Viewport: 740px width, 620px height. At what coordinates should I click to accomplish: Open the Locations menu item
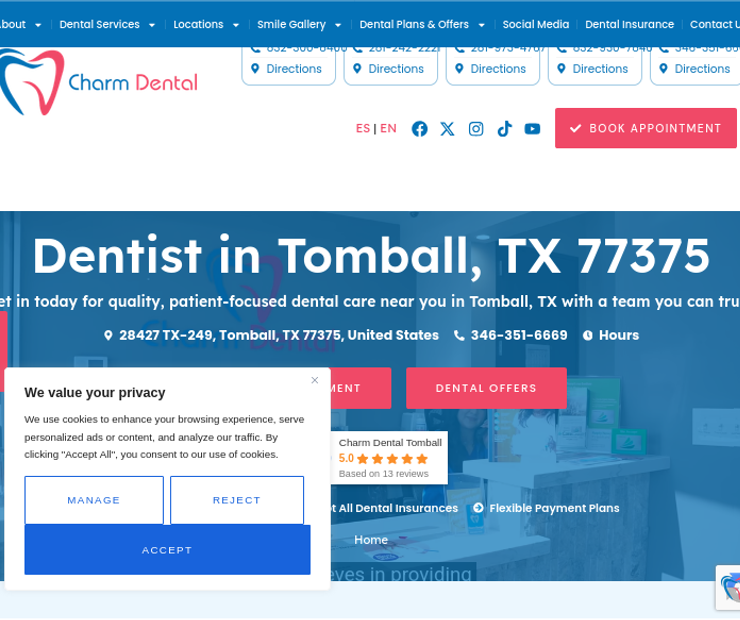coord(198,25)
